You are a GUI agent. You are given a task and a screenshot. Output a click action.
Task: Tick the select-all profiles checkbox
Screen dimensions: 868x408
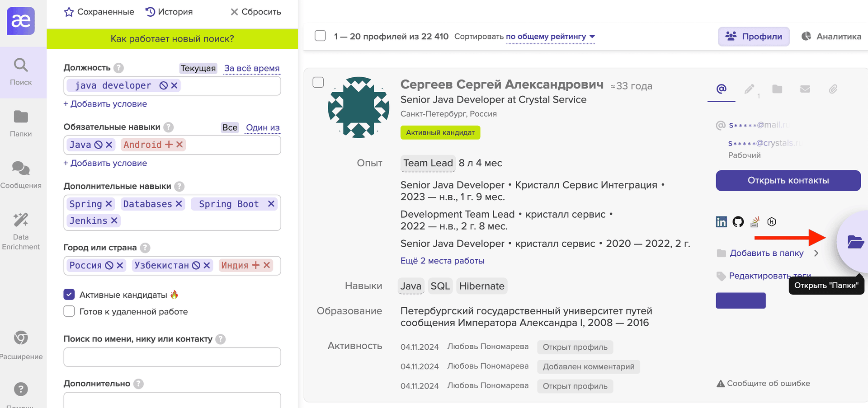click(x=320, y=36)
